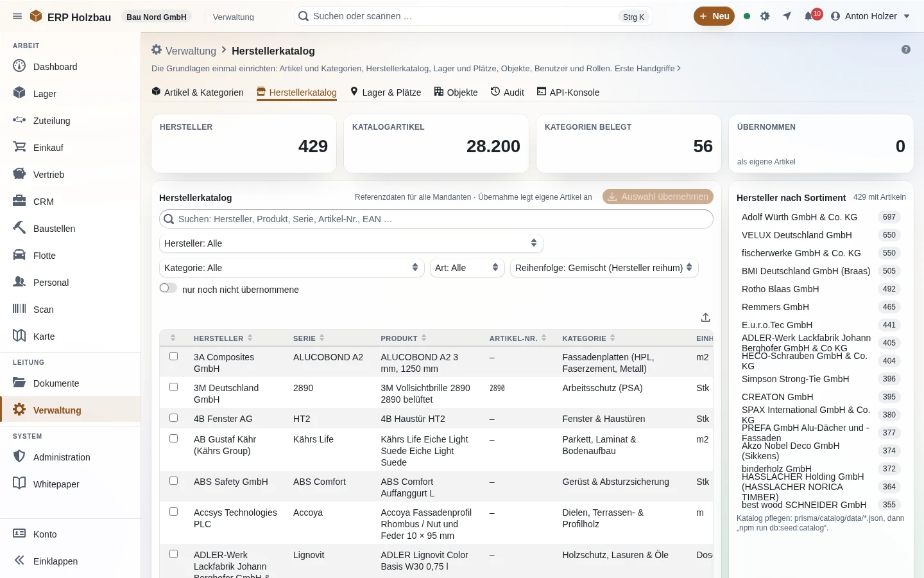The image size is (924, 578).
Task: Click the paper plane icon in header
Action: pyautogui.click(x=787, y=16)
